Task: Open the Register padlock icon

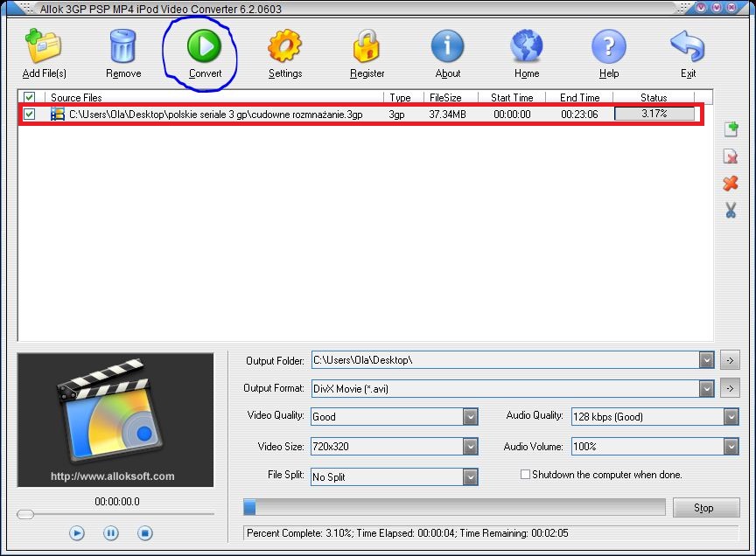Action: (367, 46)
